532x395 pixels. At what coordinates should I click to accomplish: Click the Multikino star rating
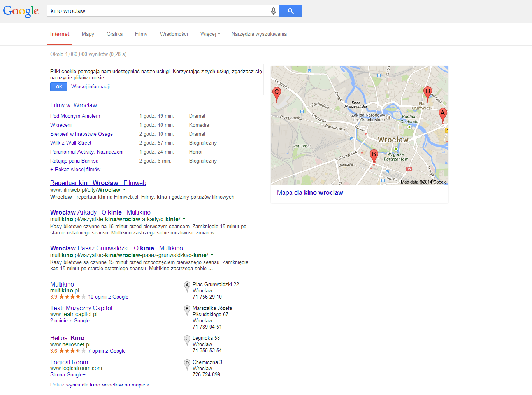coord(72,297)
